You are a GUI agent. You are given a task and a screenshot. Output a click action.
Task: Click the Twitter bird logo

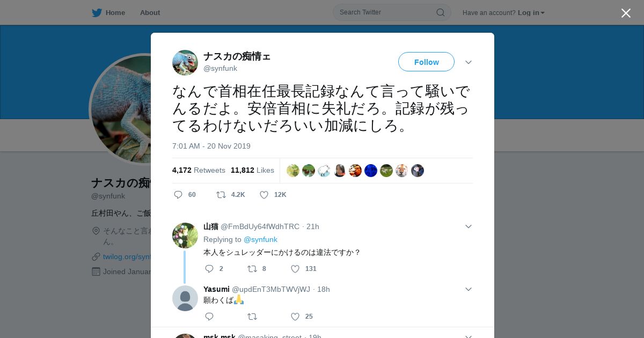tap(97, 13)
